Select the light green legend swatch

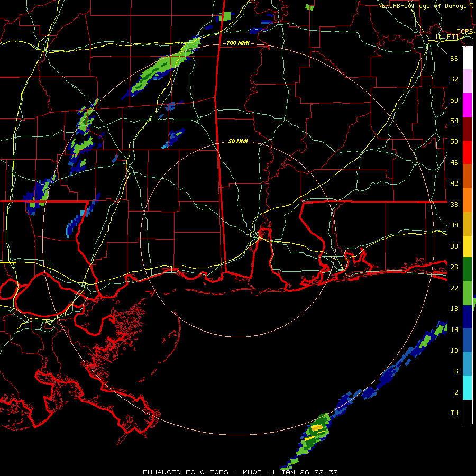[467, 293]
